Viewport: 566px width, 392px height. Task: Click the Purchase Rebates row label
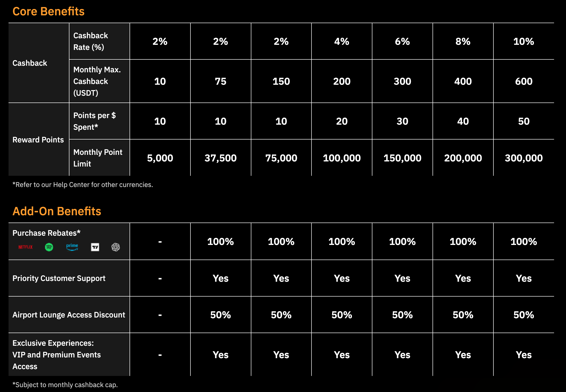click(x=47, y=233)
